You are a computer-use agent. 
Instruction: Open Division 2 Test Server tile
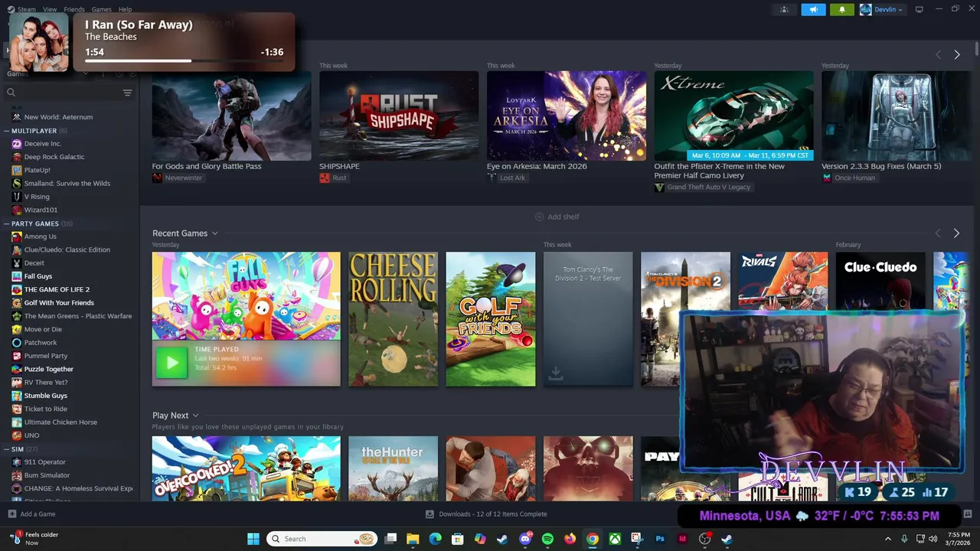pos(588,319)
